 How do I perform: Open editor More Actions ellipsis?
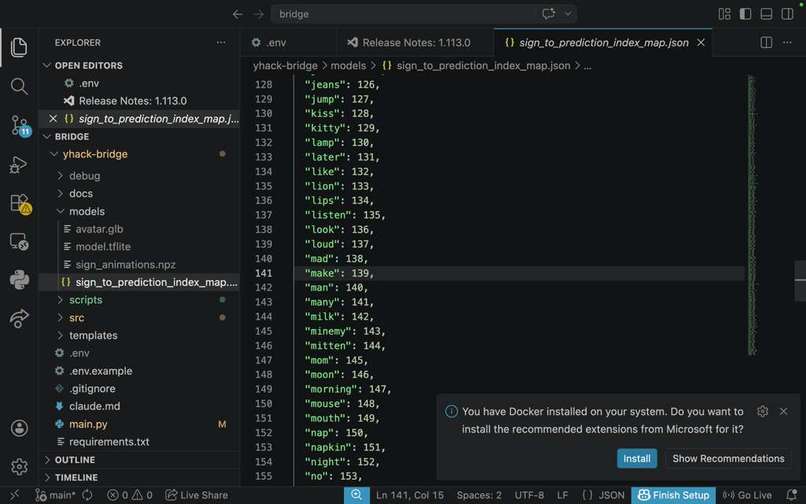[787, 42]
